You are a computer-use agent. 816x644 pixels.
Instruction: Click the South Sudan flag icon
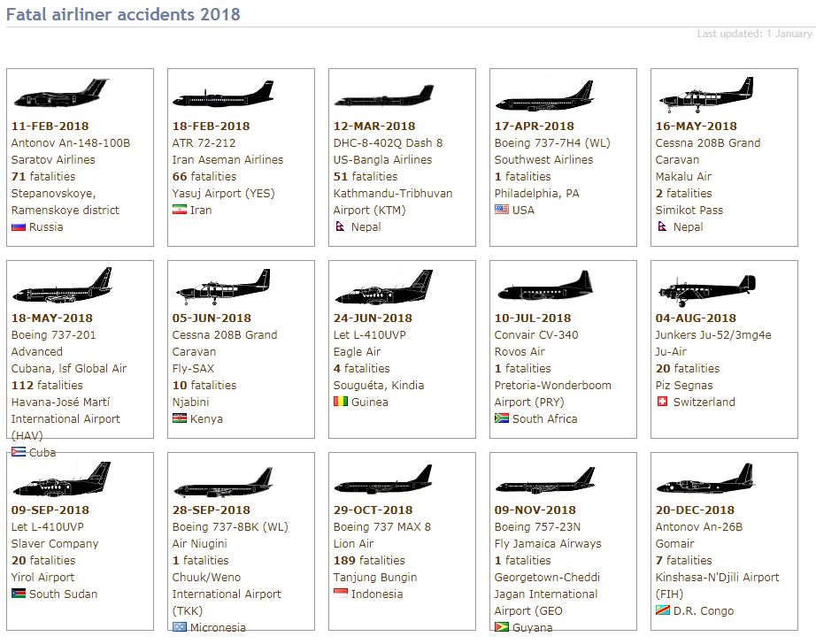(x=19, y=594)
